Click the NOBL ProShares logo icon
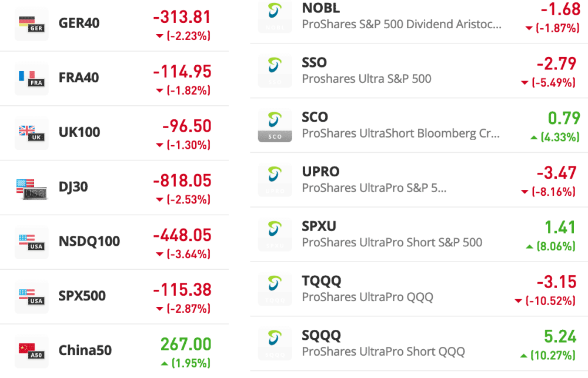Screen dimensions: 588x378 tap(275, 16)
